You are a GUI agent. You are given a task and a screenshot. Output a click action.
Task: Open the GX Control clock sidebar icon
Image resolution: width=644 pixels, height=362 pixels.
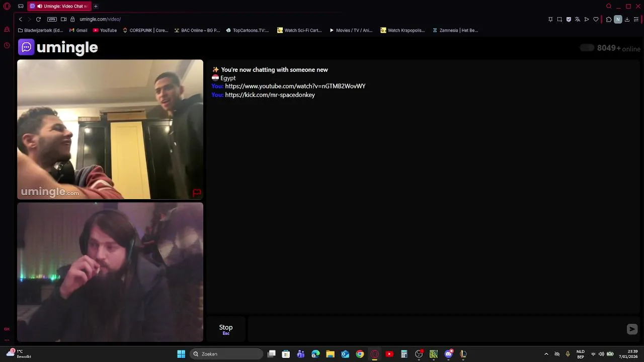pyautogui.click(x=7, y=45)
